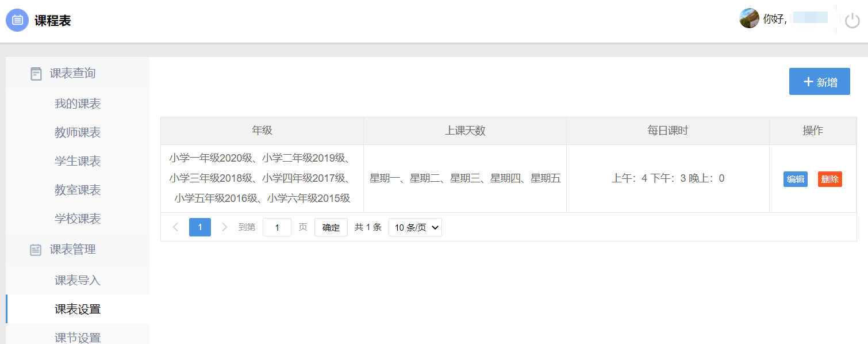Collapse the 课表管理 menu group

coord(72,250)
